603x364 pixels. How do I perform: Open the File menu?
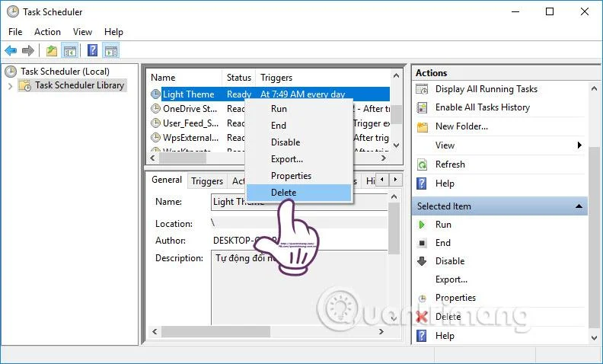(x=15, y=32)
